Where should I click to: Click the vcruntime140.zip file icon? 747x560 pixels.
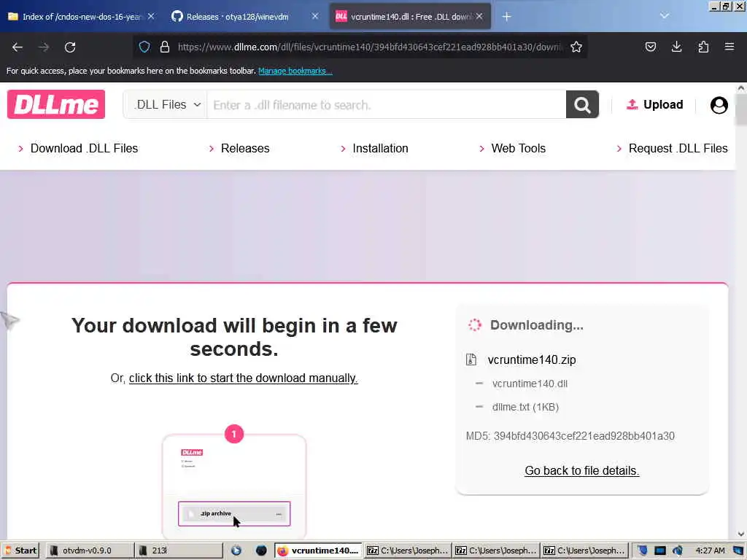click(471, 359)
